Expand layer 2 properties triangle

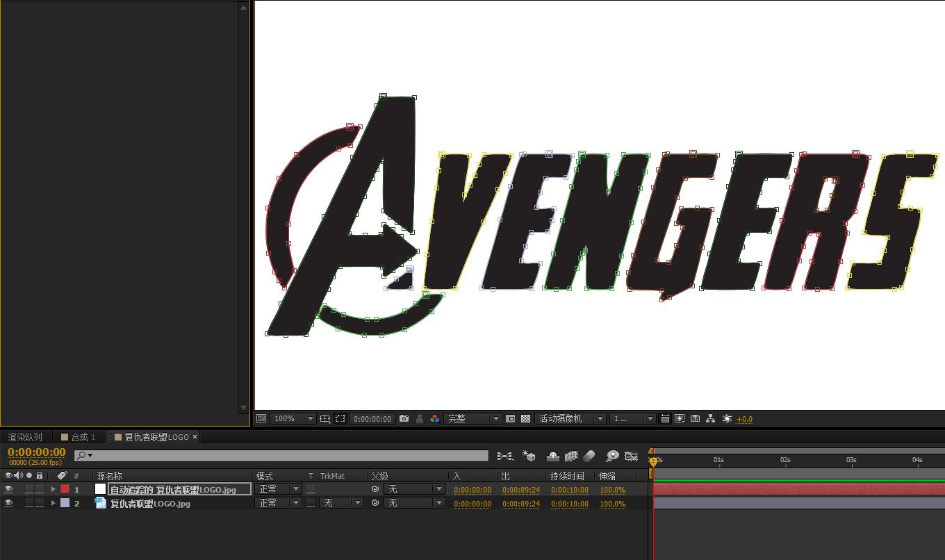53,503
